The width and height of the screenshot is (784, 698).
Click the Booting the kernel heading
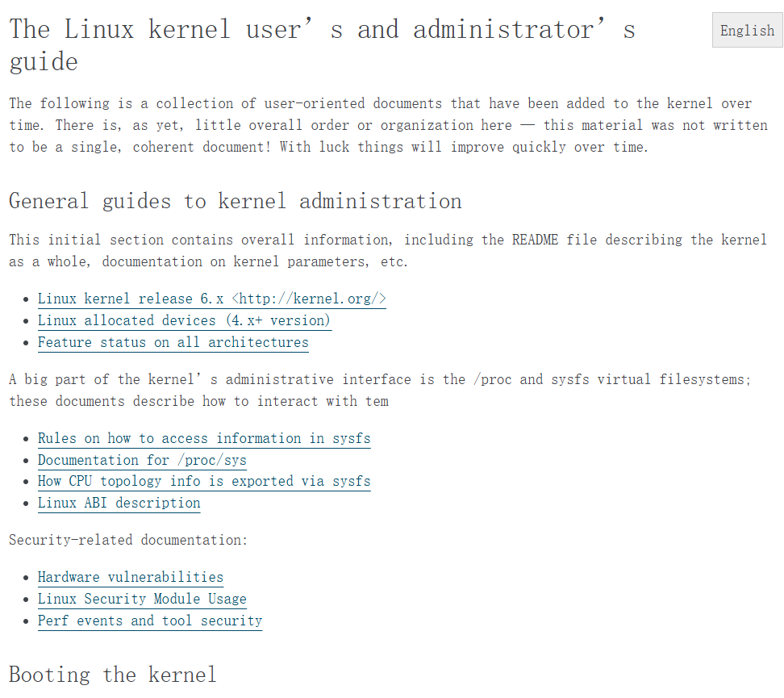click(111, 675)
